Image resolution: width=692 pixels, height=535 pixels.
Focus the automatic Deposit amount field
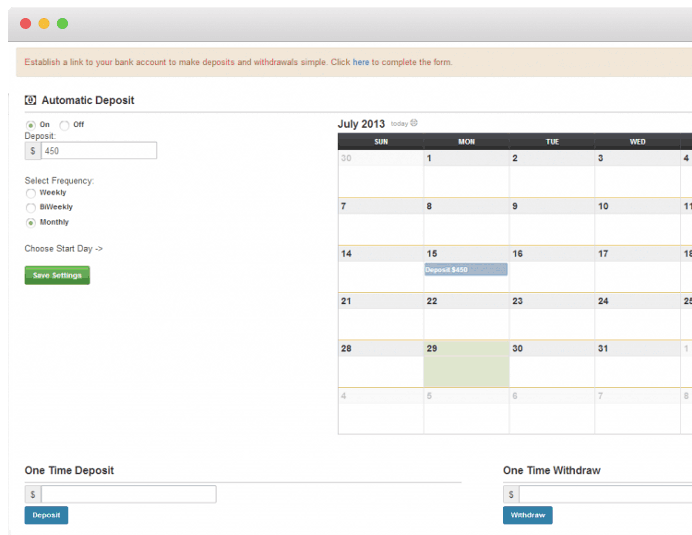tap(99, 151)
